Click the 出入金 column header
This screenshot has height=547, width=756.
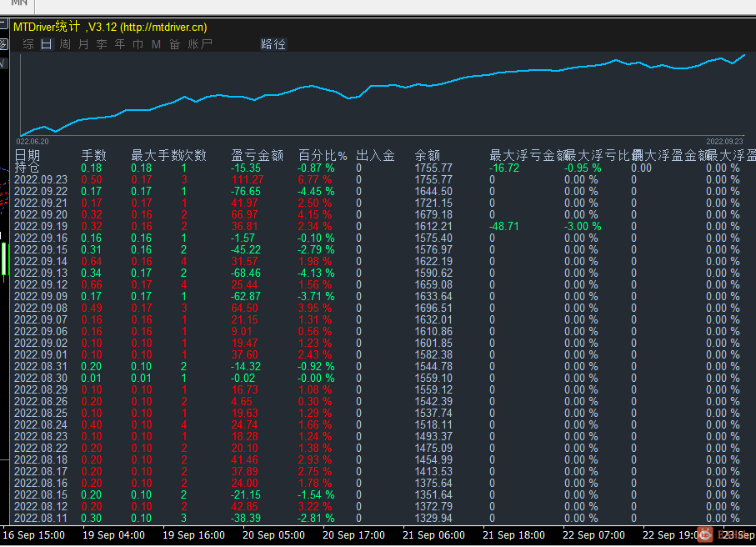click(x=375, y=155)
